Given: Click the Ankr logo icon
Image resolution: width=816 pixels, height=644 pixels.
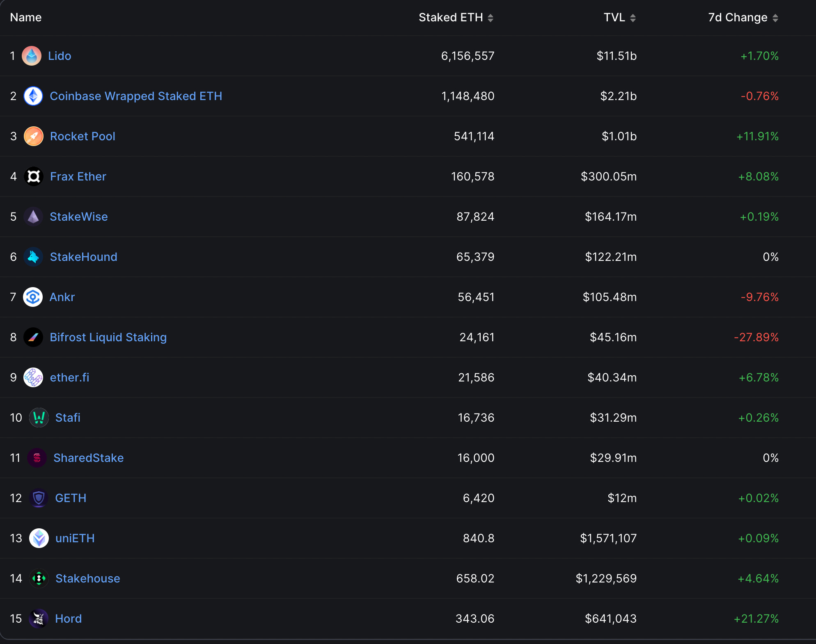Looking at the screenshot, I should tap(33, 297).
